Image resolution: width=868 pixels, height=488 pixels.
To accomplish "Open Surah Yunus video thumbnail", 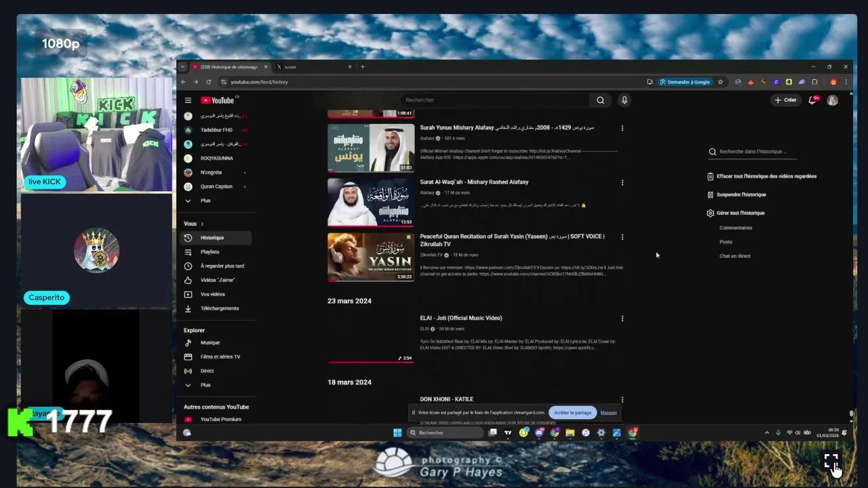I will pos(371,148).
